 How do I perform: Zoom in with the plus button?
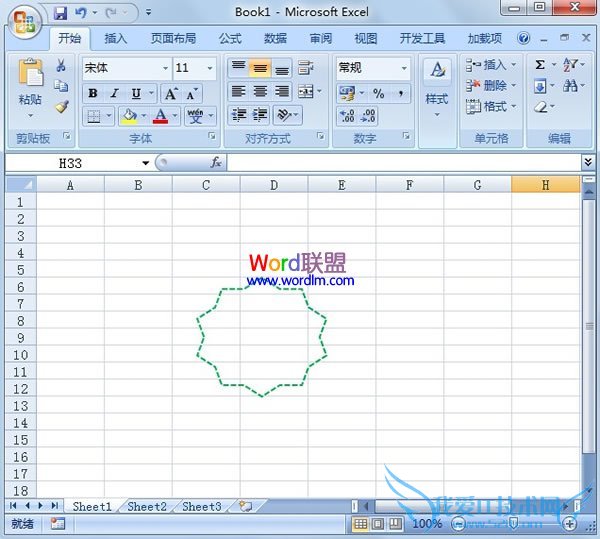569,524
